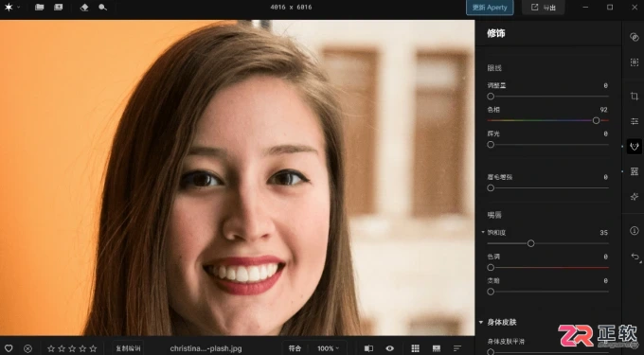Viewport: 644px width, 355px height.
Task: Click the undo history arrow icon
Action: point(635,257)
